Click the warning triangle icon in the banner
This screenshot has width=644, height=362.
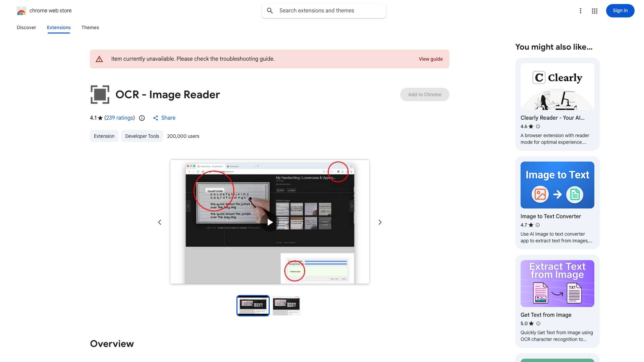[x=99, y=59]
